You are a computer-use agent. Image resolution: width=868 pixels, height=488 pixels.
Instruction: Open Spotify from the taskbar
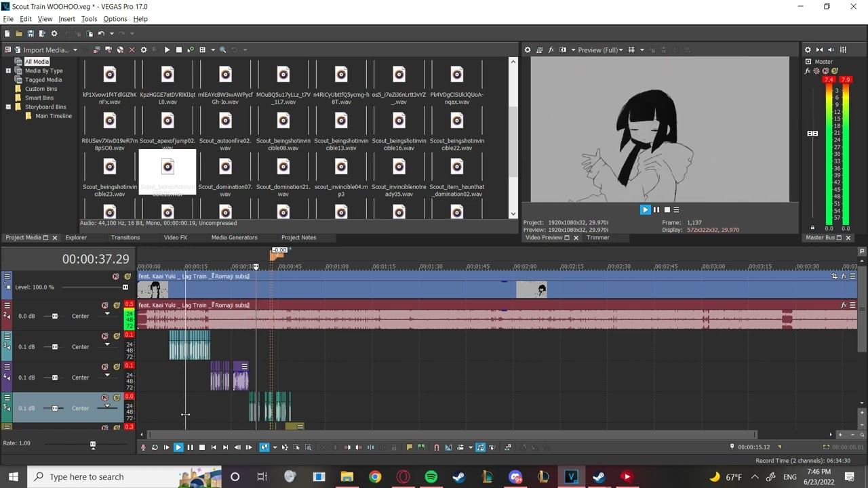pos(431,476)
